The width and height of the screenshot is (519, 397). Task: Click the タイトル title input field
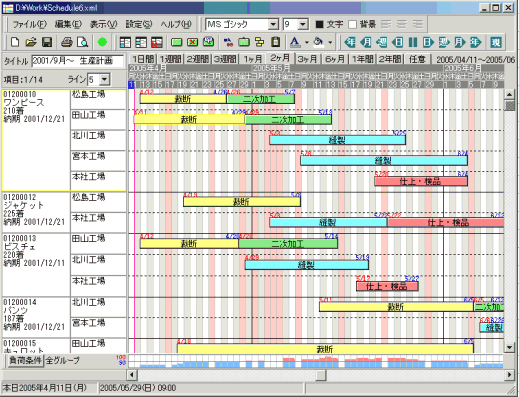(78, 61)
